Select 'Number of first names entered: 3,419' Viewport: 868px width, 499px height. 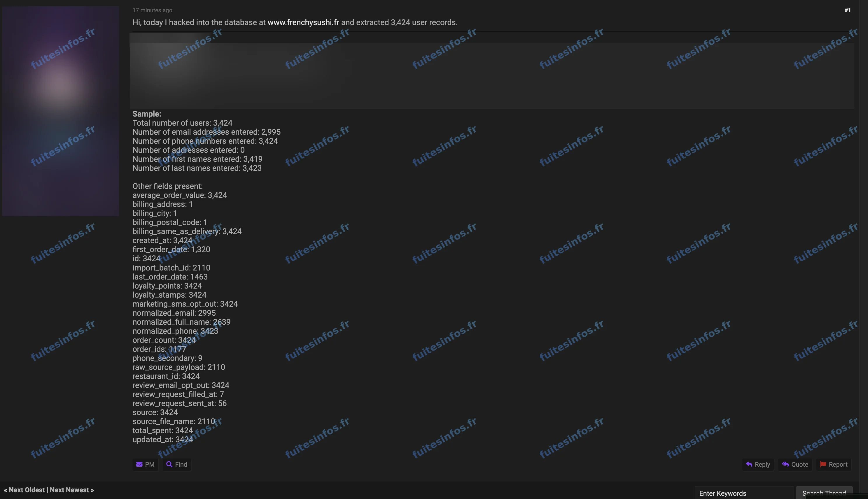click(197, 159)
